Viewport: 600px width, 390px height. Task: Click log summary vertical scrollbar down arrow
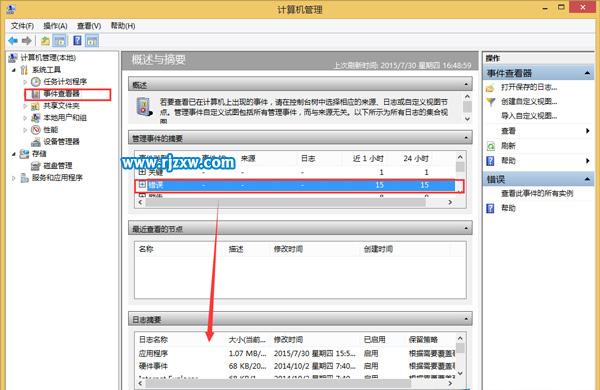tap(460, 373)
